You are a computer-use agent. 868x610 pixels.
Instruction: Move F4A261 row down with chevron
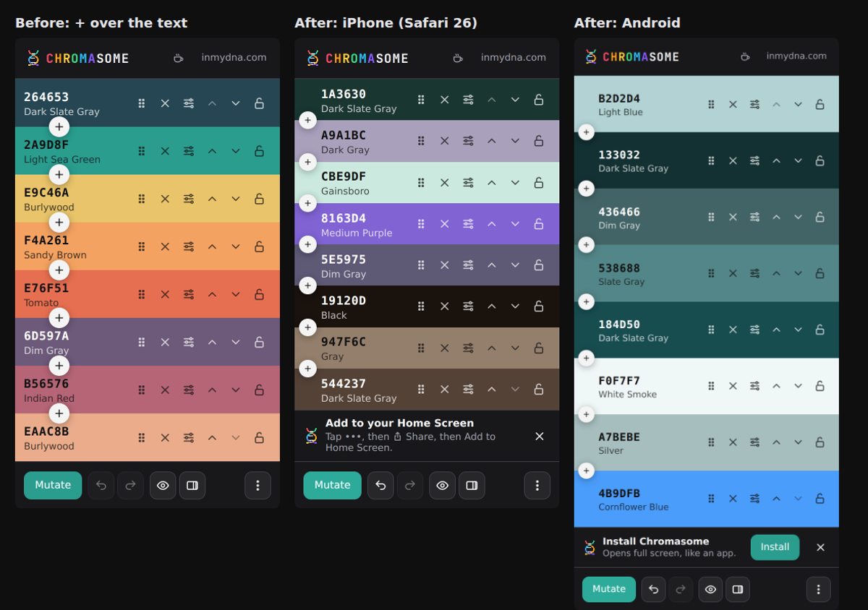point(236,246)
